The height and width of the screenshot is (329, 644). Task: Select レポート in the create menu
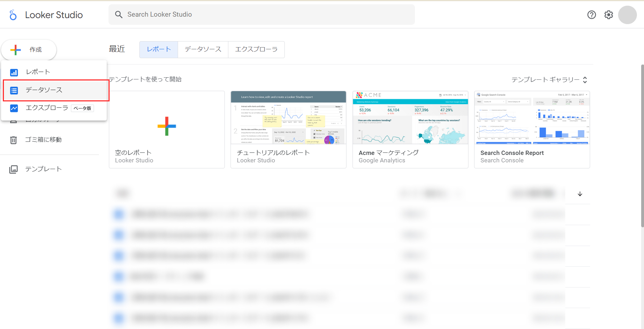(x=54, y=72)
